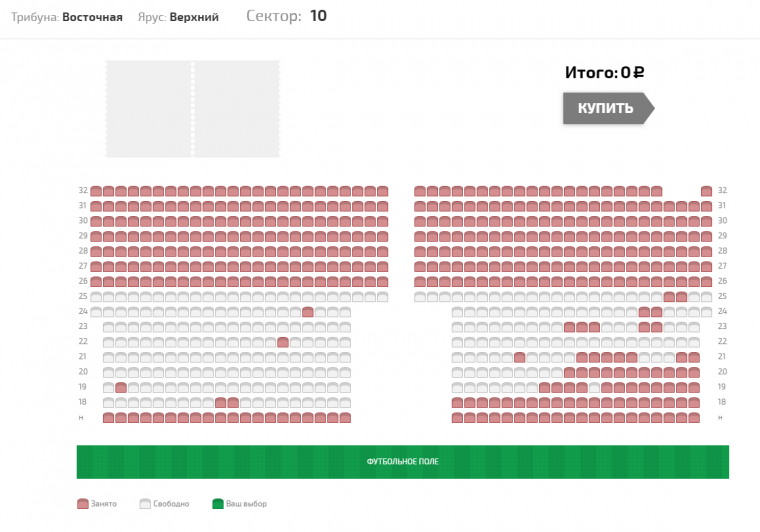Select the leftmost free seat in left block row 19
Screen dimensions: 760x532
point(108,387)
